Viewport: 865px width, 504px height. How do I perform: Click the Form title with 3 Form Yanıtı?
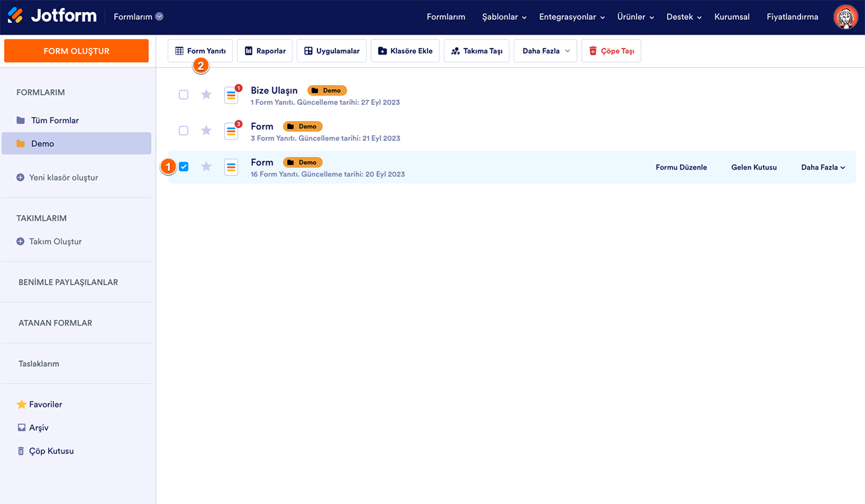pyautogui.click(x=262, y=126)
